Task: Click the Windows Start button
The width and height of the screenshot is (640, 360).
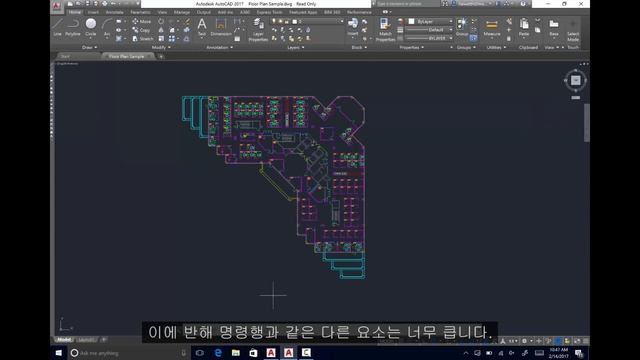Action: 59,353
